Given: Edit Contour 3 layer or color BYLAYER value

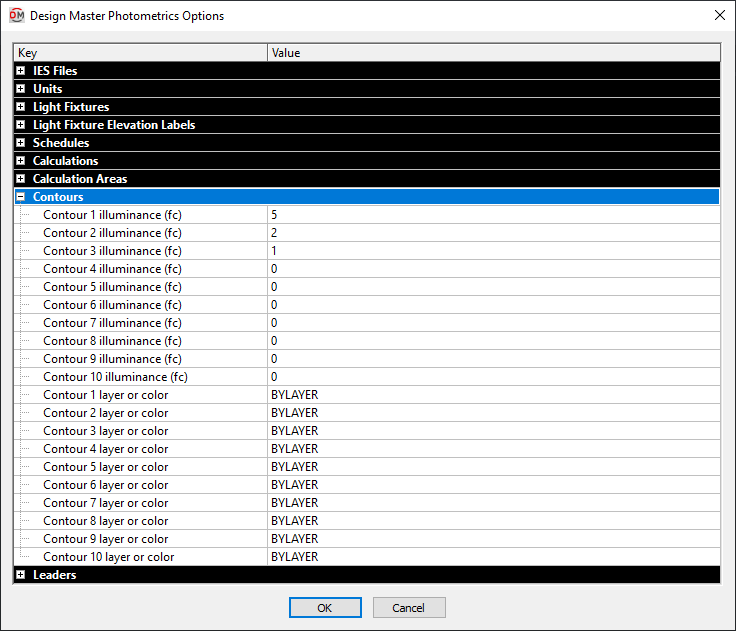Looking at the screenshot, I should [494, 431].
